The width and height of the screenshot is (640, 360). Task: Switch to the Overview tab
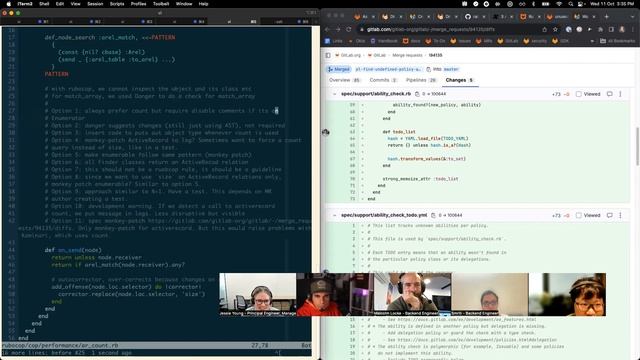coord(344,80)
